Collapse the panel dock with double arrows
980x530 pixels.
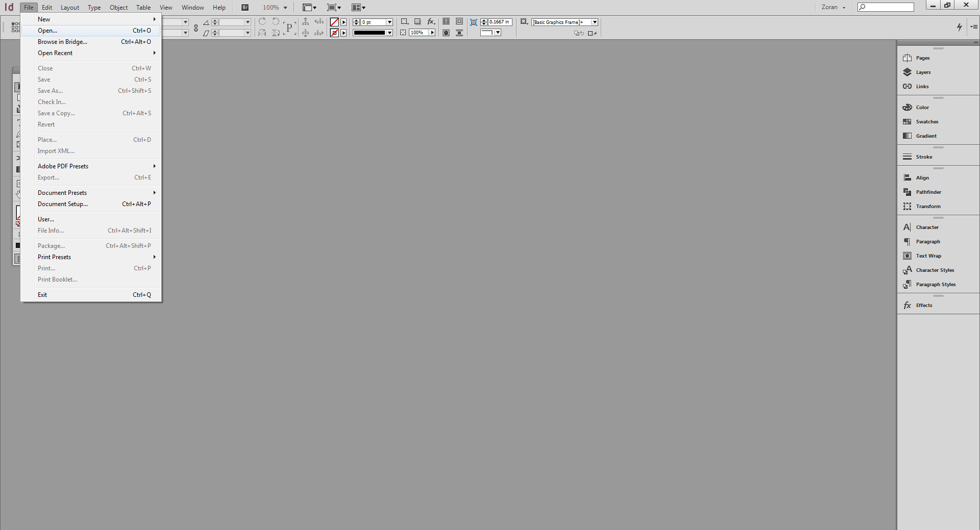point(976,43)
